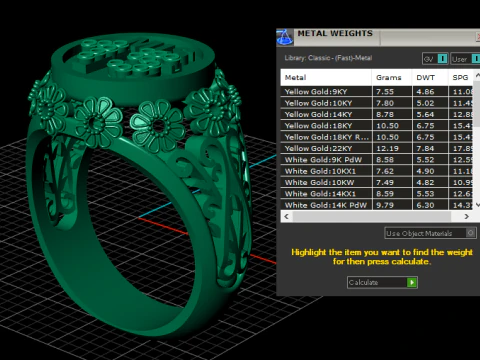Select the White Gold:14K PdW row
This screenshot has width=480, height=360.
pyautogui.click(x=377, y=205)
